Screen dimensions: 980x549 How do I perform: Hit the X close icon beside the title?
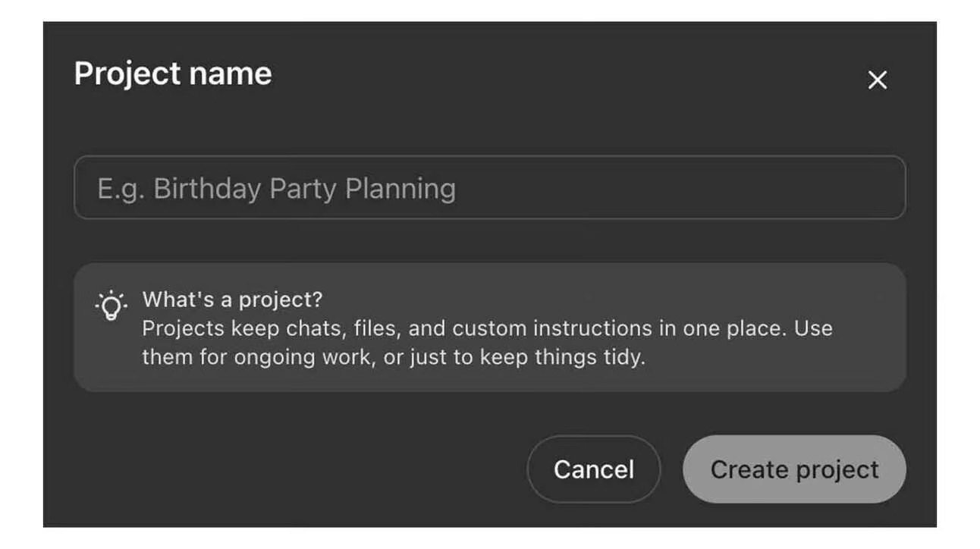click(877, 80)
